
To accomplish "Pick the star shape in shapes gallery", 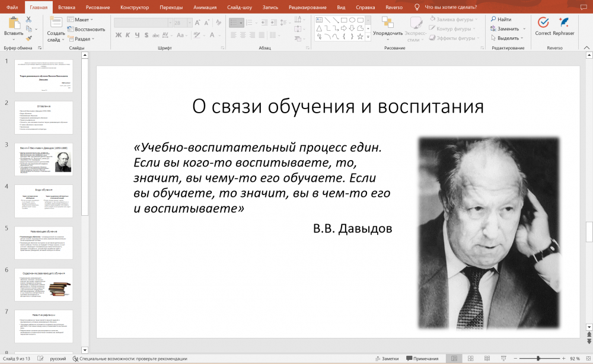I will pos(360,36).
